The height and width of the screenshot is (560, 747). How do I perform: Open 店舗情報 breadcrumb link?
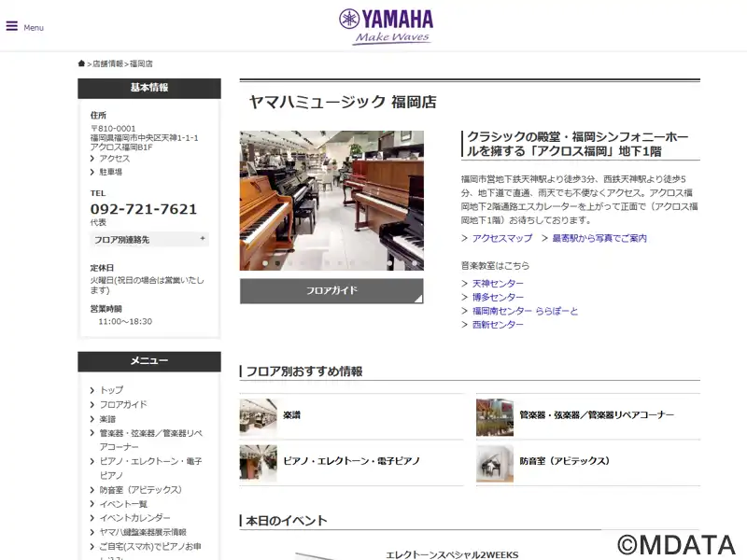(107, 63)
